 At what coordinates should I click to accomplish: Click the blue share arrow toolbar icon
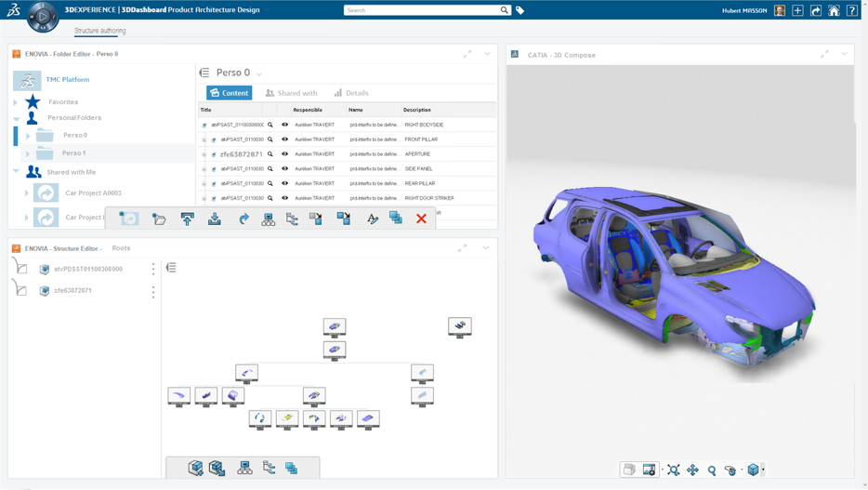[x=243, y=219]
